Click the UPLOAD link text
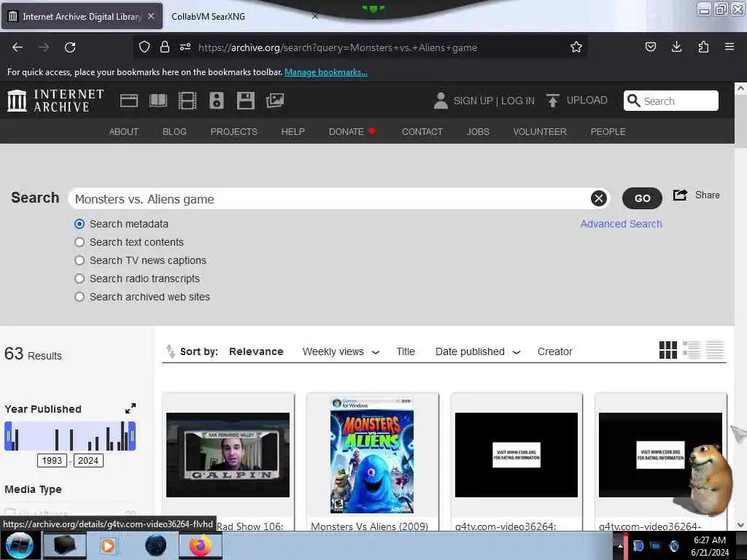 [x=587, y=100]
